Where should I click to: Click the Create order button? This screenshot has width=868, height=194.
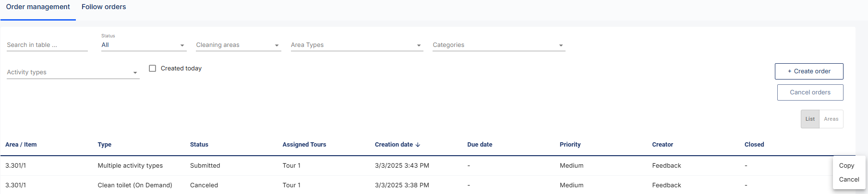pyautogui.click(x=809, y=71)
